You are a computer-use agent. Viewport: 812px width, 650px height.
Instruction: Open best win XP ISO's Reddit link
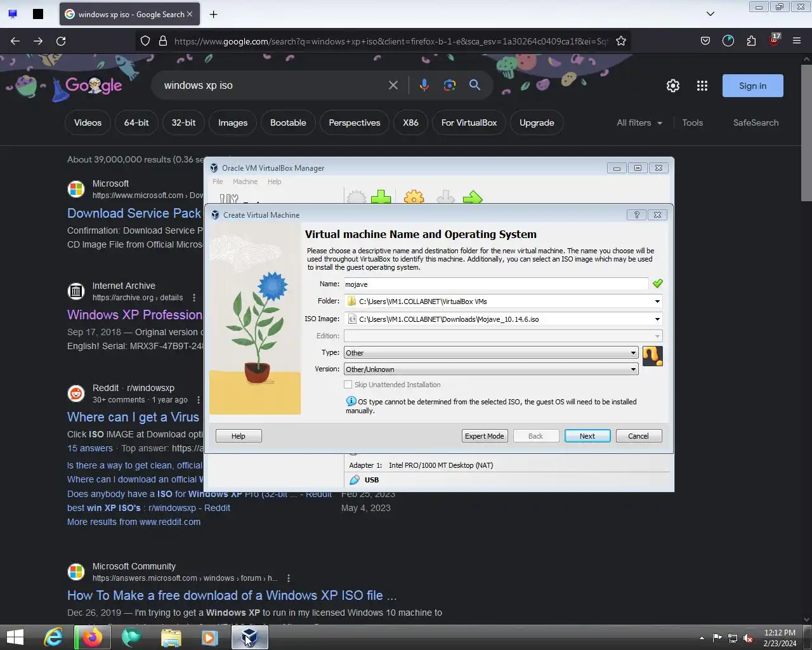pos(148,508)
